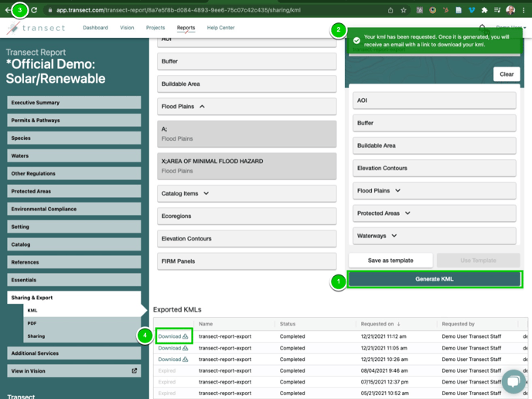The image size is (532, 399).
Task: Expand Flood Plains in the selected layers panel
Action: pyautogui.click(x=397, y=191)
